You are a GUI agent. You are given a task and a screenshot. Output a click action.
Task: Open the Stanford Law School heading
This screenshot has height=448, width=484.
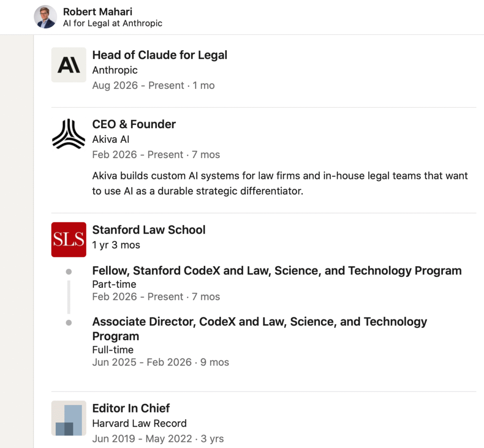coord(149,230)
